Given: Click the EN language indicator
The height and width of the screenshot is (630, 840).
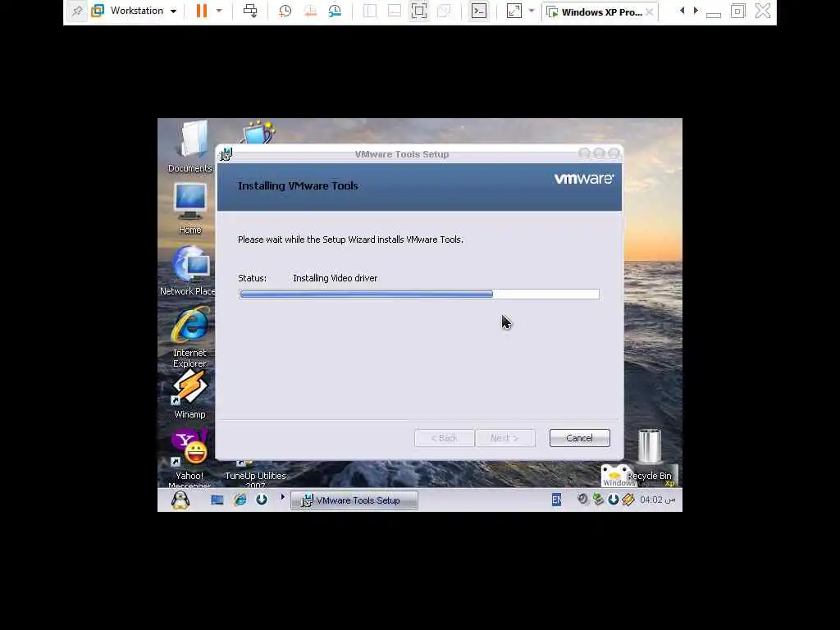Looking at the screenshot, I should [x=557, y=500].
